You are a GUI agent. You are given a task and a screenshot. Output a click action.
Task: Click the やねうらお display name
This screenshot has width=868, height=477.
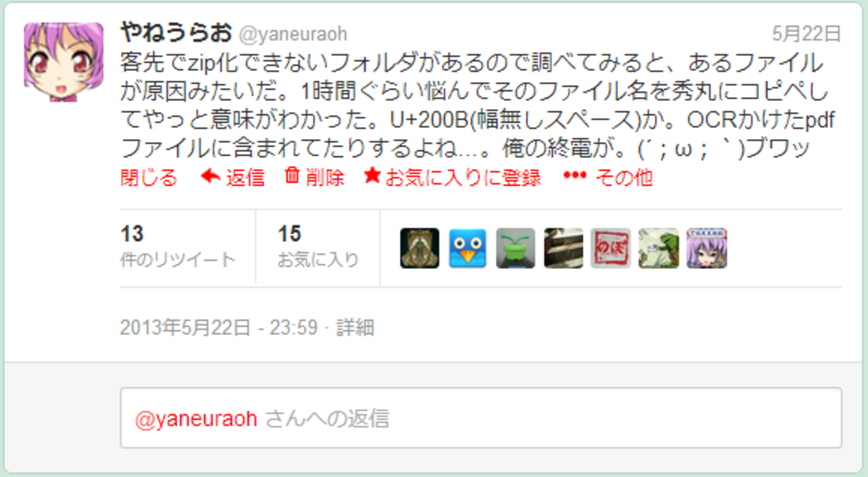coord(176,32)
